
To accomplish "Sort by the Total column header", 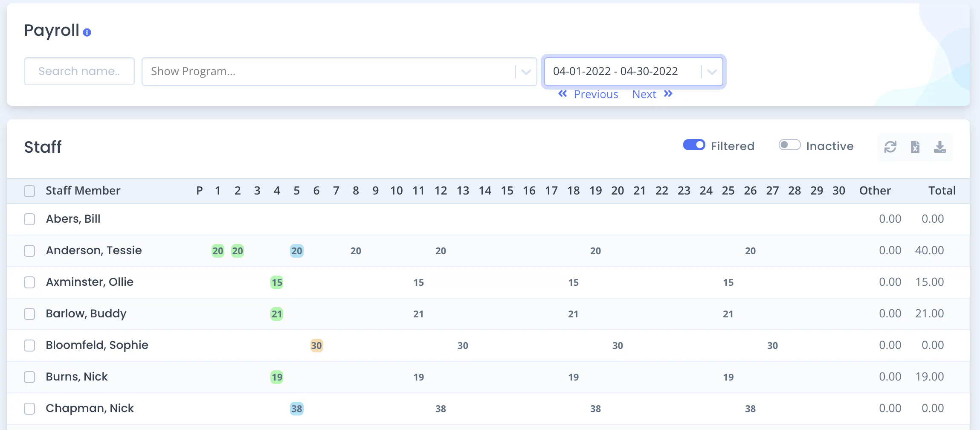I will [x=942, y=191].
